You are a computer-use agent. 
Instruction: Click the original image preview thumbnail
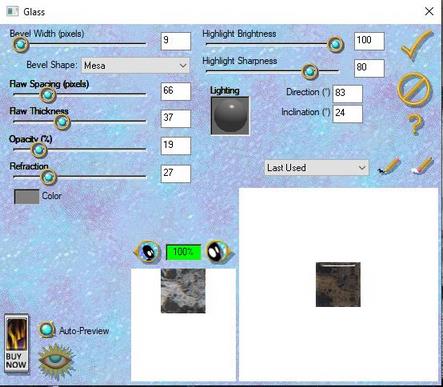coord(183,291)
